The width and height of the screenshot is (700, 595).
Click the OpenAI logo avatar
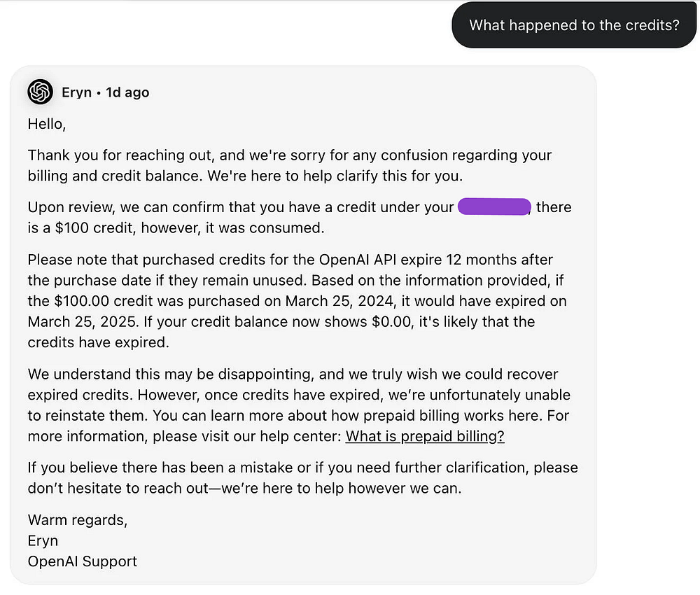pyautogui.click(x=41, y=92)
